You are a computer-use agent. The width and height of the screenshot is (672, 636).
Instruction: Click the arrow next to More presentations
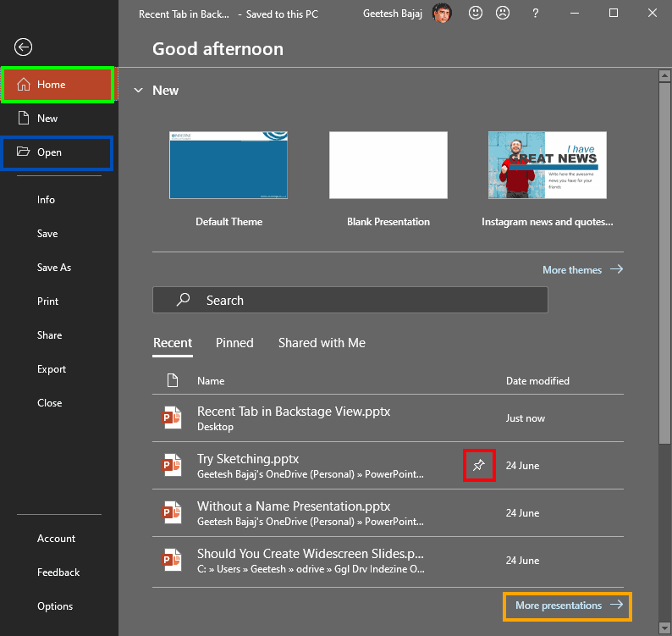[617, 605]
